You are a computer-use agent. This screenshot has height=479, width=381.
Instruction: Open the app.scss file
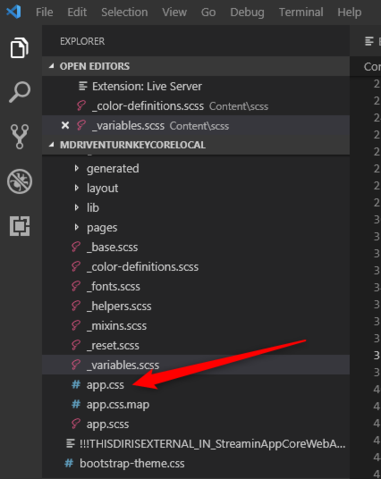coord(196,424)
